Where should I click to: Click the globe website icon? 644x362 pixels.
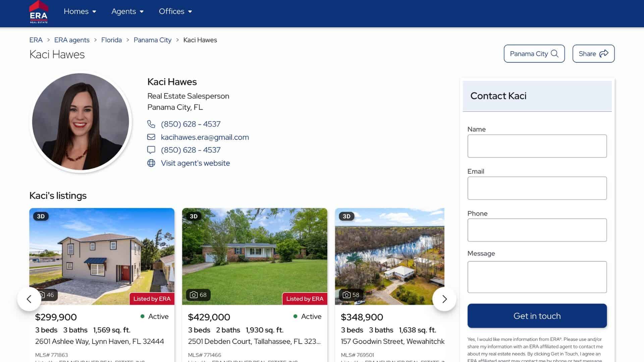(x=151, y=163)
